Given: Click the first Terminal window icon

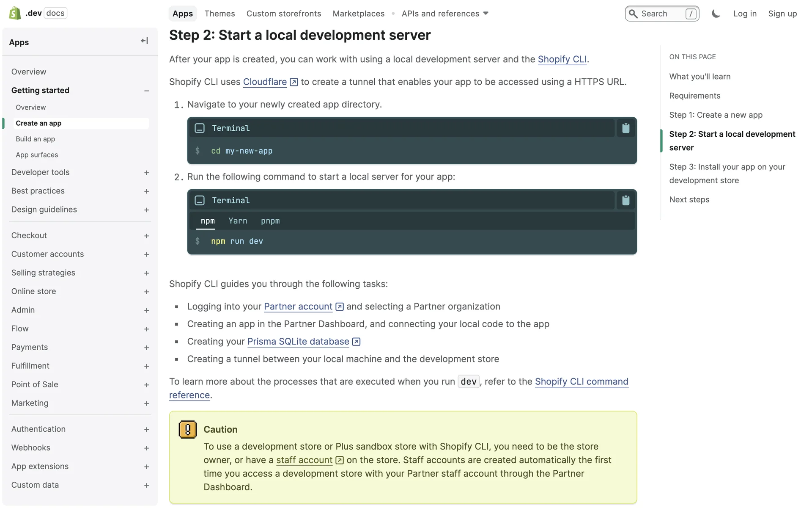Looking at the screenshot, I should click(x=200, y=128).
